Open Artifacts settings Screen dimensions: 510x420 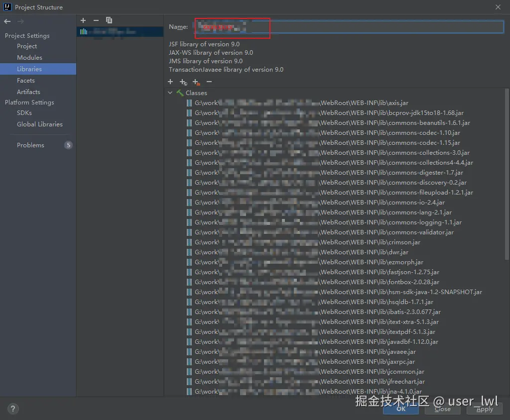tap(28, 92)
